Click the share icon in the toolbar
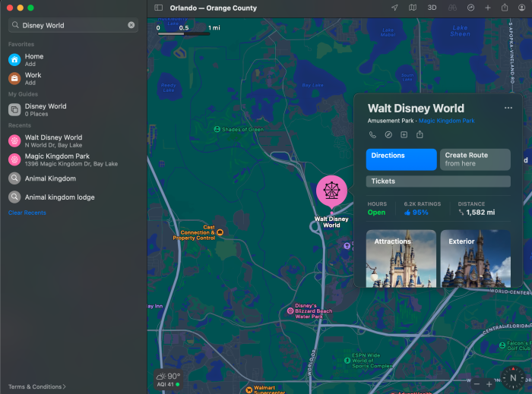 pyautogui.click(x=505, y=8)
